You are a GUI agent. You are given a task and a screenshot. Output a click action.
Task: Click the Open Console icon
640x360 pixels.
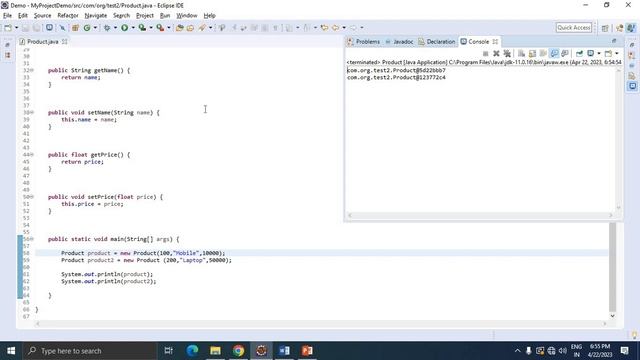608,53
